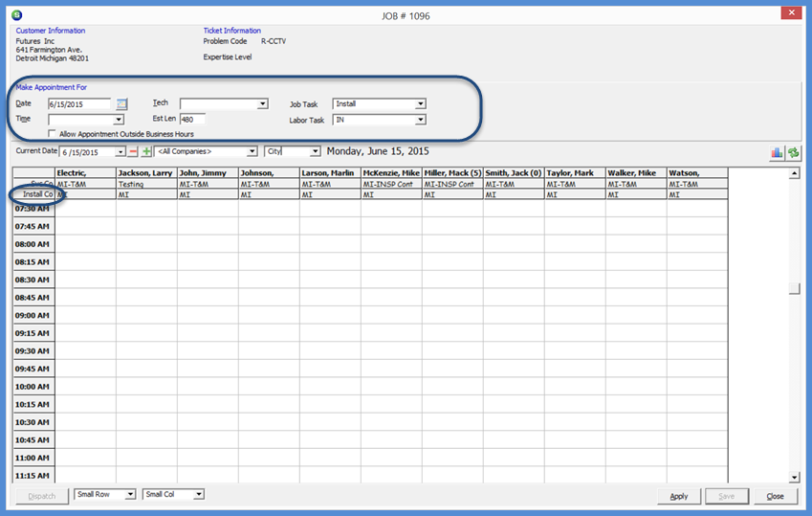Select the Miller, Mack (5) column header

point(452,172)
